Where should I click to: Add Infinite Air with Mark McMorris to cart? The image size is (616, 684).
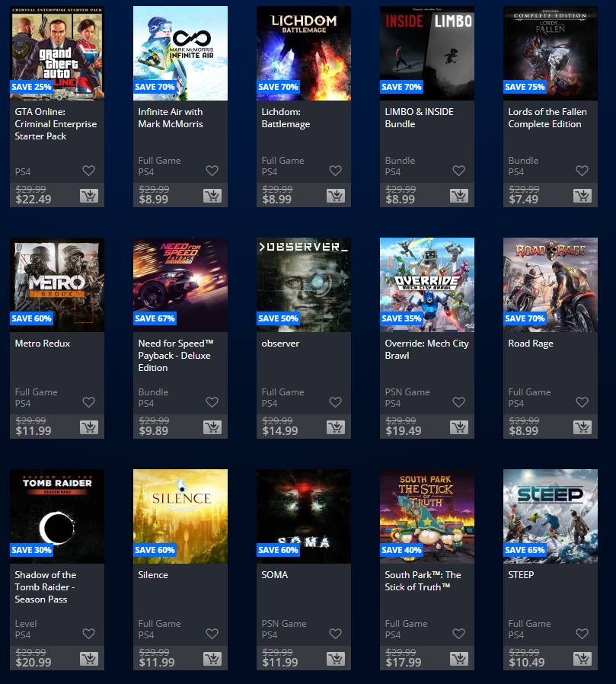coord(212,196)
